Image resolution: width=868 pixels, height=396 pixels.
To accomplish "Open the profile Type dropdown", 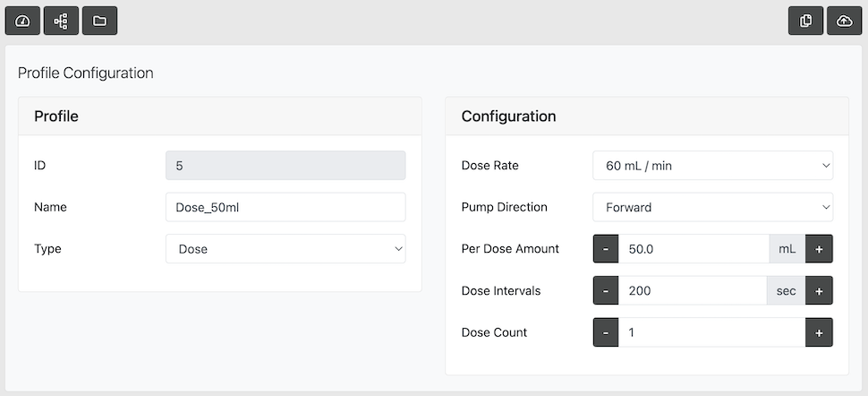I will pyautogui.click(x=285, y=249).
